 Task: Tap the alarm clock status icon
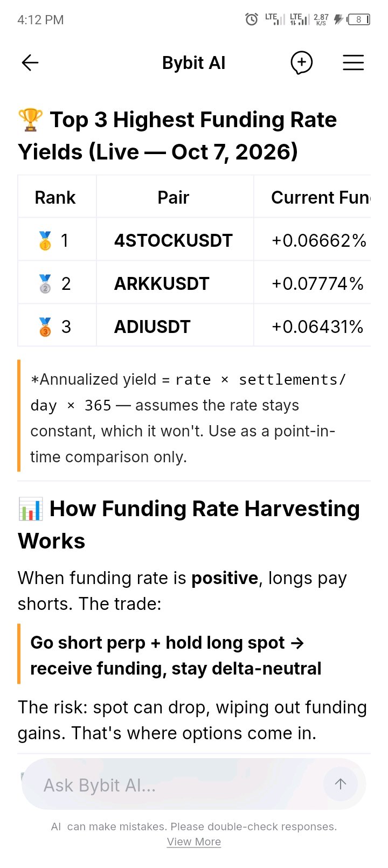pos(252,20)
